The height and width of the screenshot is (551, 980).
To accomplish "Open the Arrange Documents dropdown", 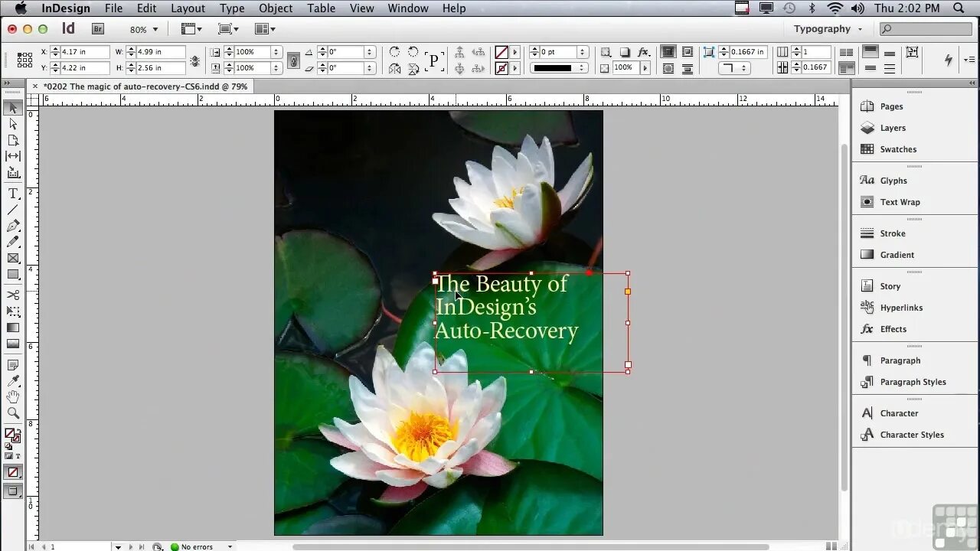I will [x=265, y=29].
